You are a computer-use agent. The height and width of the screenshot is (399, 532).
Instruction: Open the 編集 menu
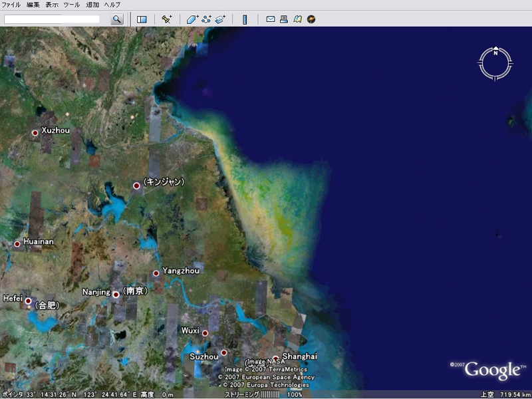tap(33, 5)
